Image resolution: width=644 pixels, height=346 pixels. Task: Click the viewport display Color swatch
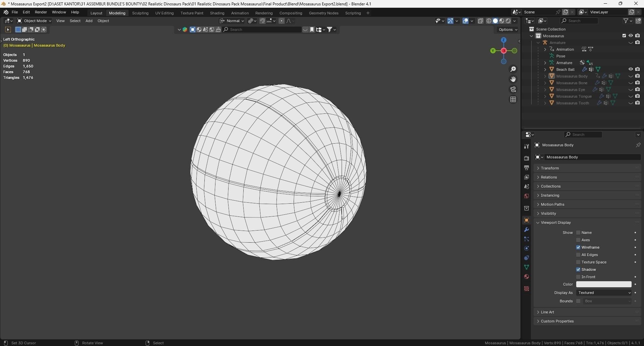click(x=604, y=284)
